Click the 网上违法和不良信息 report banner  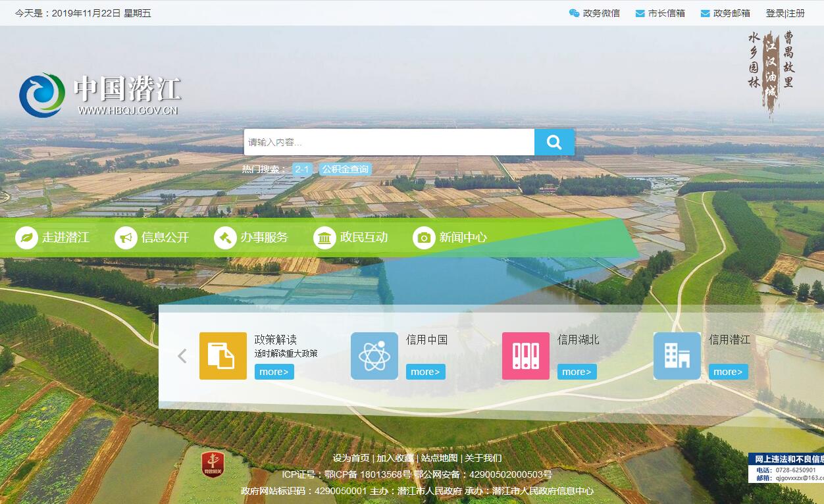click(x=786, y=467)
